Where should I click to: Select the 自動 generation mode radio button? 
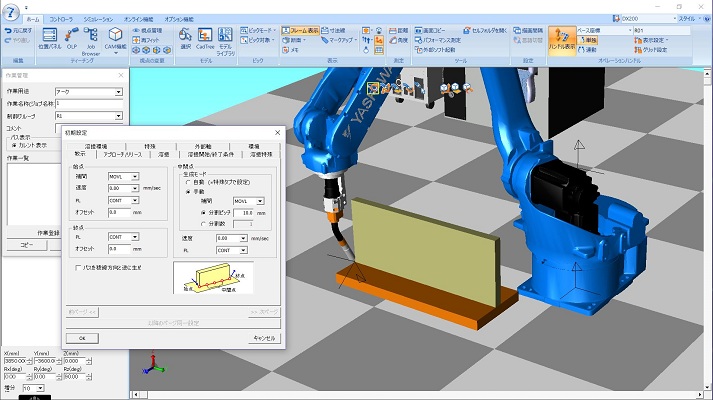[186, 184]
